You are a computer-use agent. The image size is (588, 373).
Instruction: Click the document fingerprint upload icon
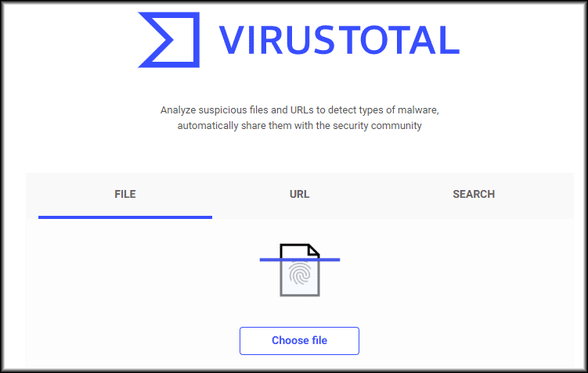coord(300,270)
